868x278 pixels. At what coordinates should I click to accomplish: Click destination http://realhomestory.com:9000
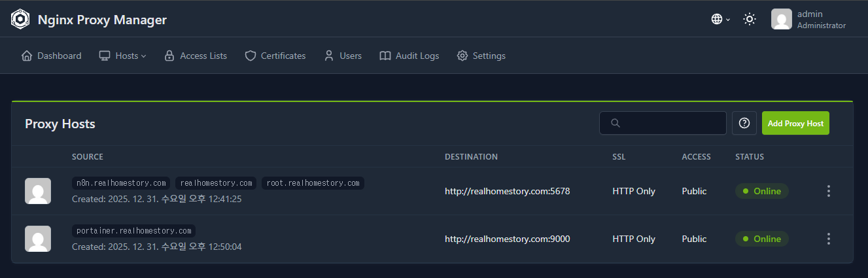tap(507, 239)
